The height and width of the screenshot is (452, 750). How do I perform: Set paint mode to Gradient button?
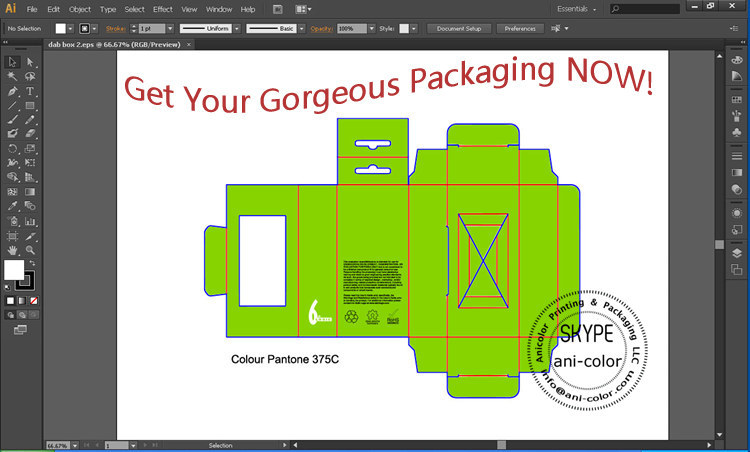point(22,301)
